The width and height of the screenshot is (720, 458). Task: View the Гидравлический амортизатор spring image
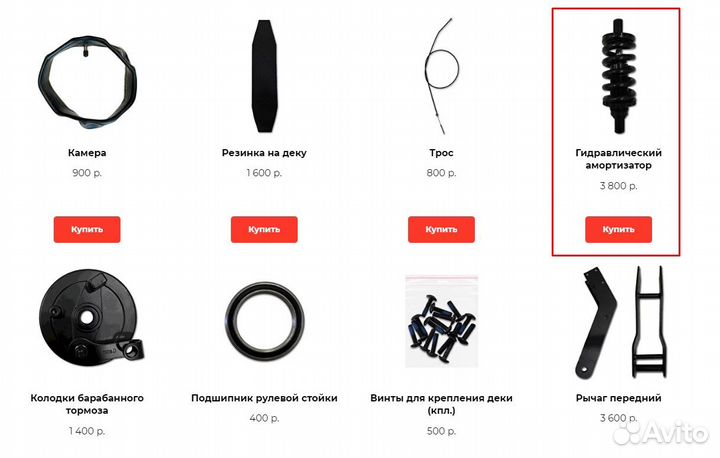coord(619,76)
